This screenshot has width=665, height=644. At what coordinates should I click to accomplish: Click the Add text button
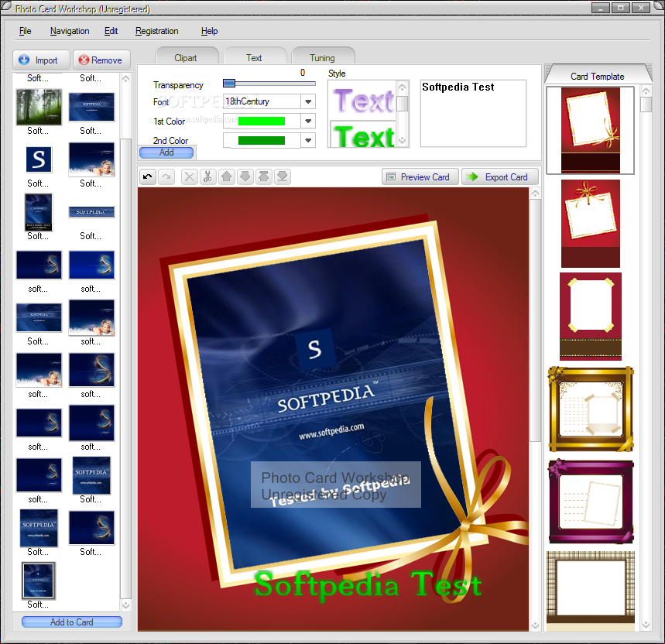point(166,152)
